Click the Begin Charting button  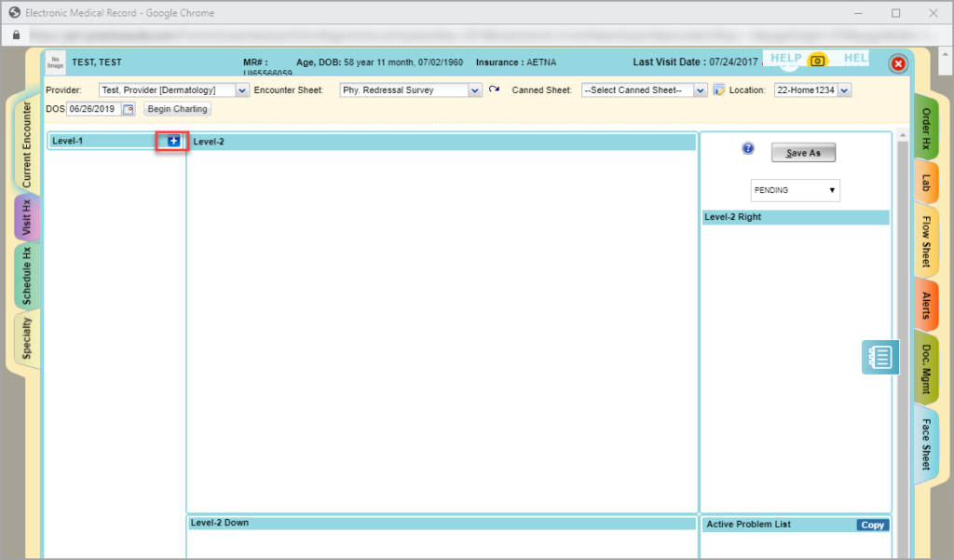(176, 108)
